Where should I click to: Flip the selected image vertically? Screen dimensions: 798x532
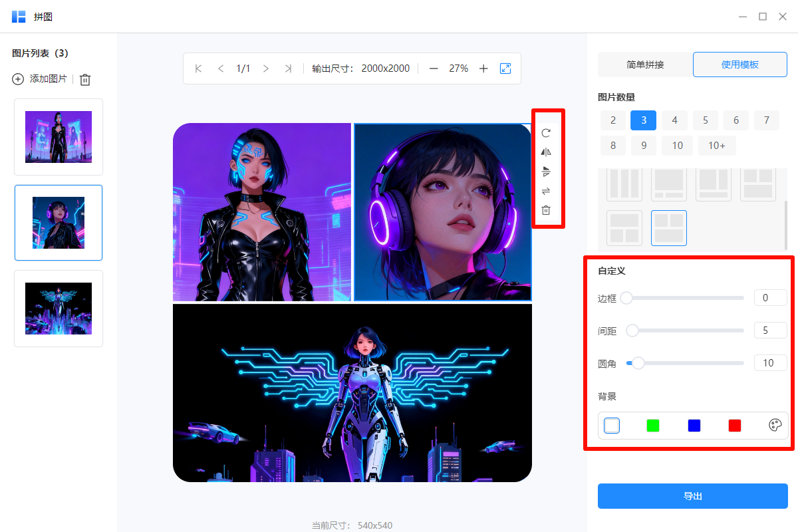point(545,172)
